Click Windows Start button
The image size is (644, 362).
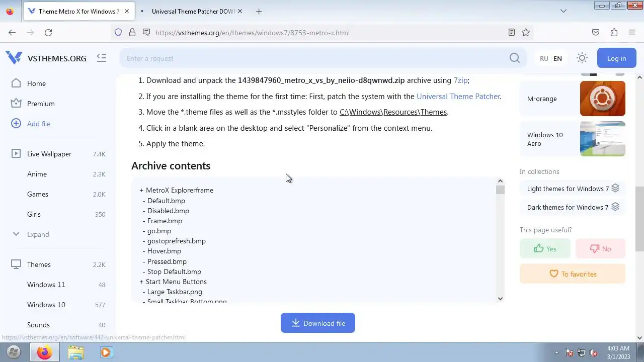14,352
